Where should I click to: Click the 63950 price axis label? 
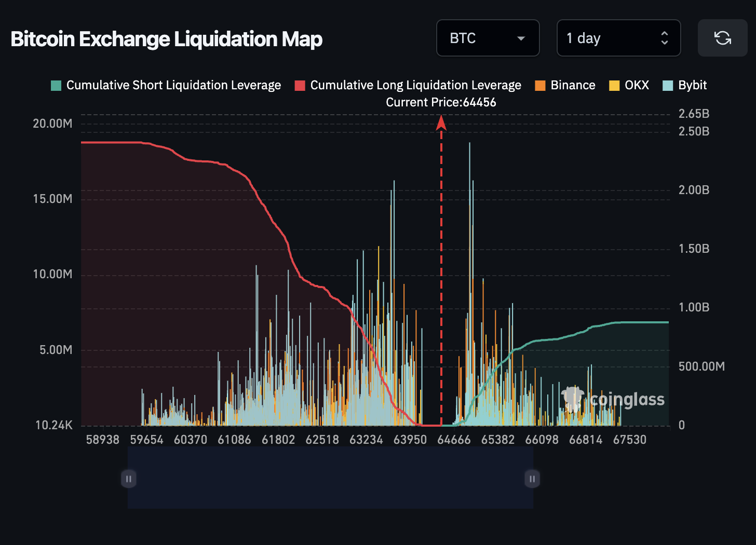pyautogui.click(x=410, y=440)
